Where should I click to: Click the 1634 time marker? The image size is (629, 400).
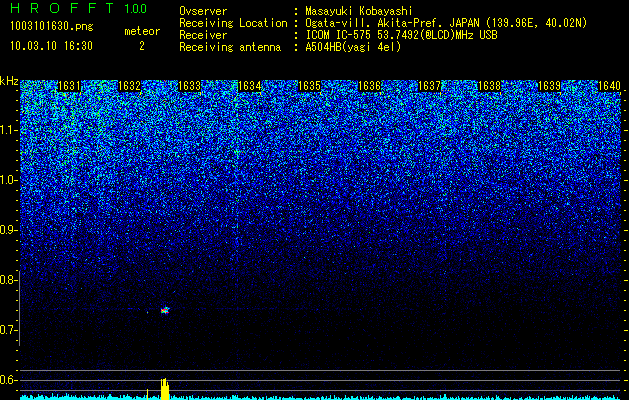pos(250,86)
